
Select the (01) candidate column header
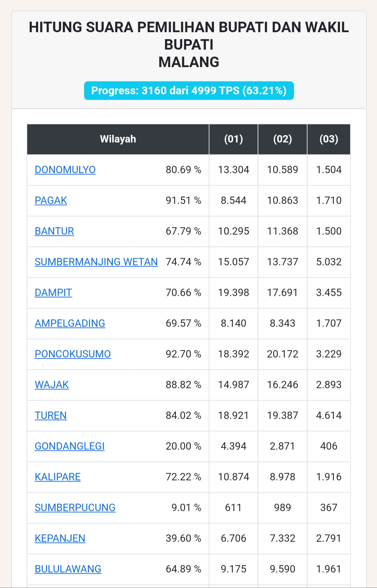click(233, 139)
